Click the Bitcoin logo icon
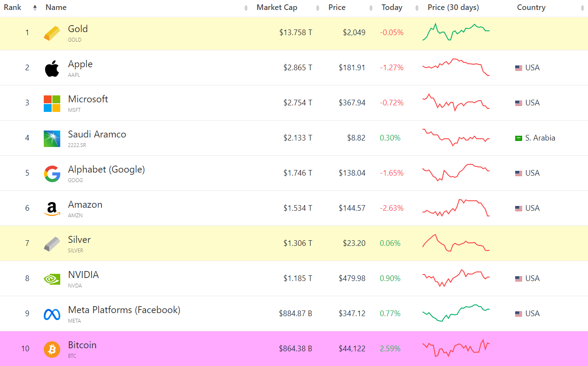Screen dimensions: 588x366 (x=52, y=349)
